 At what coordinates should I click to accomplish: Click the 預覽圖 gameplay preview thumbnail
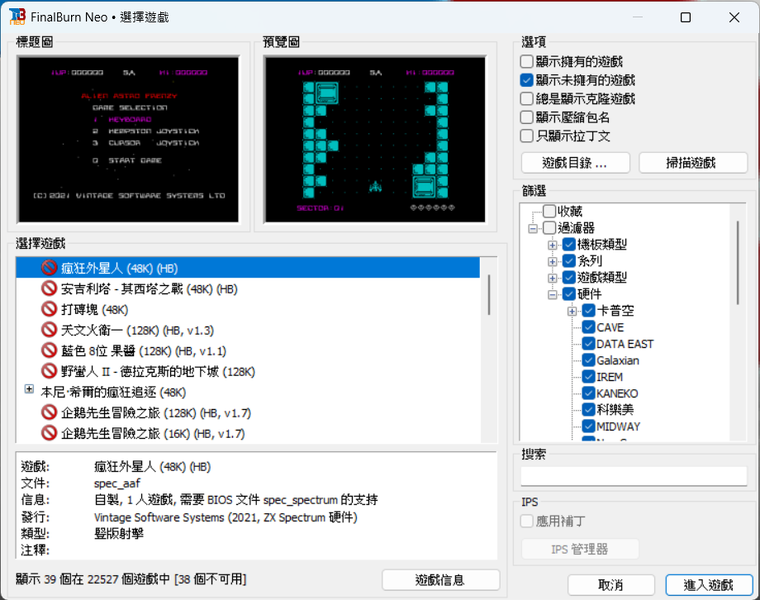(x=375, y=139)
